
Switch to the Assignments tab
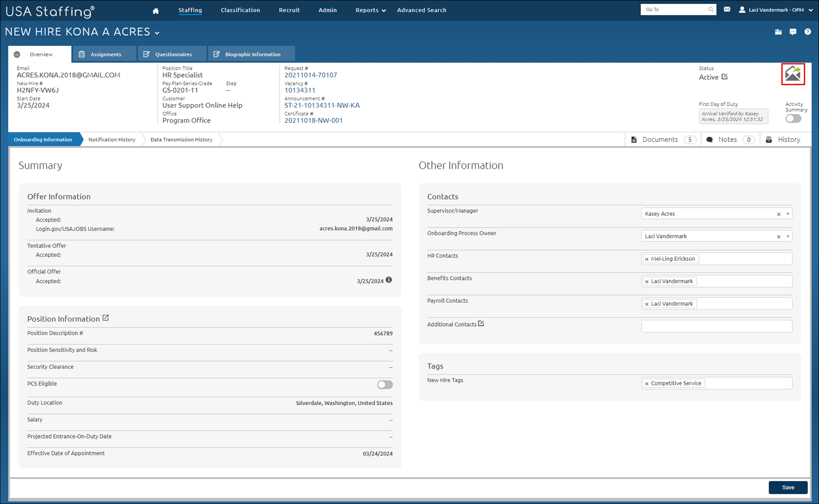[x=105, y=54]
